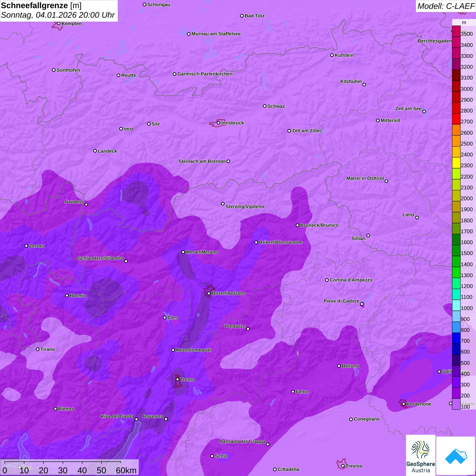Click the Matrei in Osttirol label
Viewport: 476px width, 476px height.
click(x=365, y=178)
